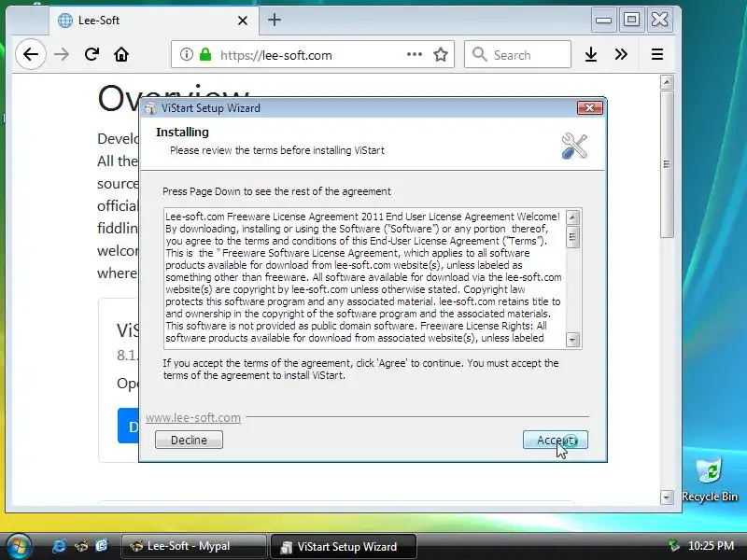Click the ViStart wizard title bar icon
Image resolution: width=747 pixels, height=560 pixels.
(x=150, y=108)
